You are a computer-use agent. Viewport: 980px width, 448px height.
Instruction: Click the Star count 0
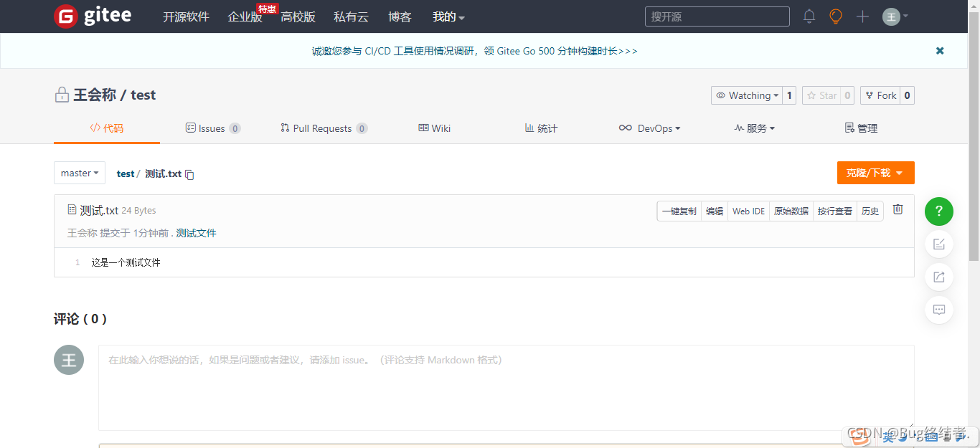pyautogui.click(x=847, y=95)
